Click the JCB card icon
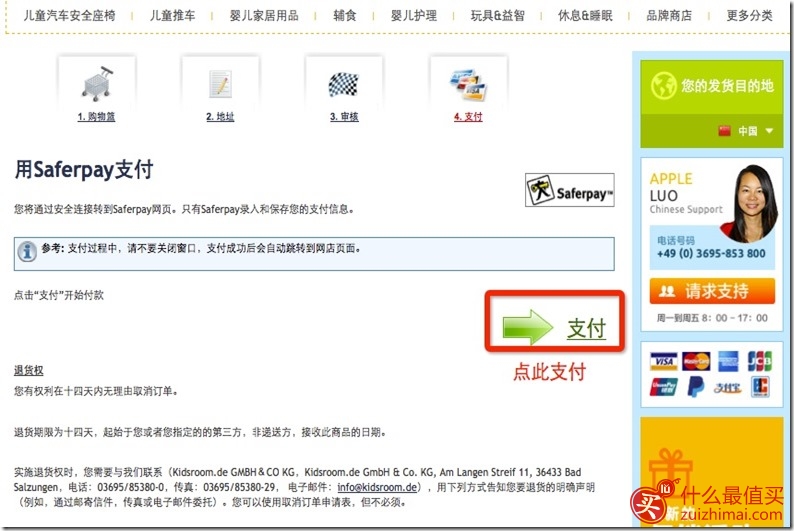 760,361
